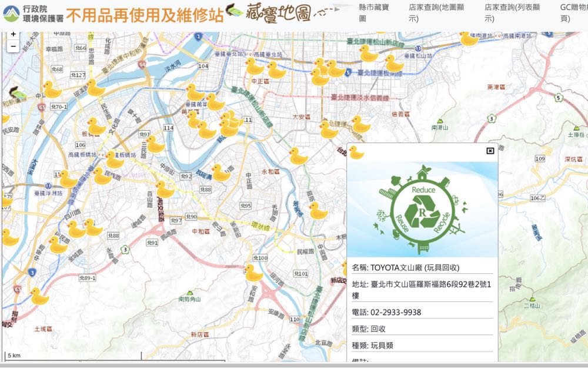Zoom out with the map minus button
The height and width of the screenshot is (368, 588).
pyautogui.click(x=13, y=47)
